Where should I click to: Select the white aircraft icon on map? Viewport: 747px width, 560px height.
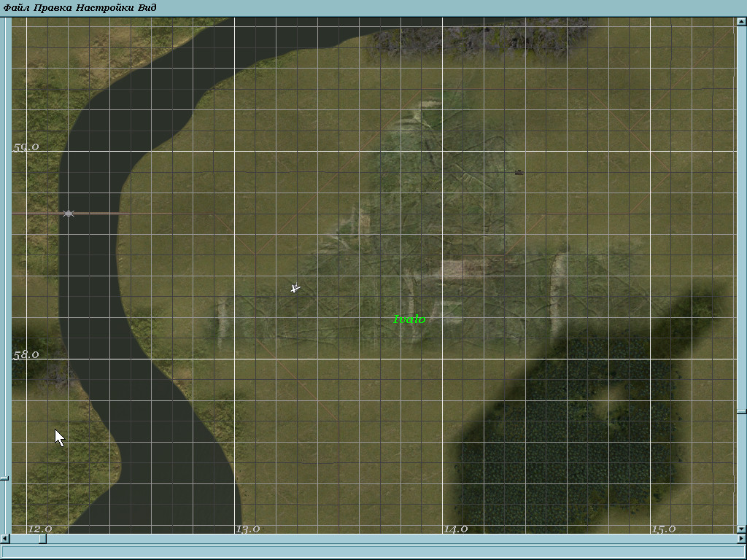tap(295, 288)
